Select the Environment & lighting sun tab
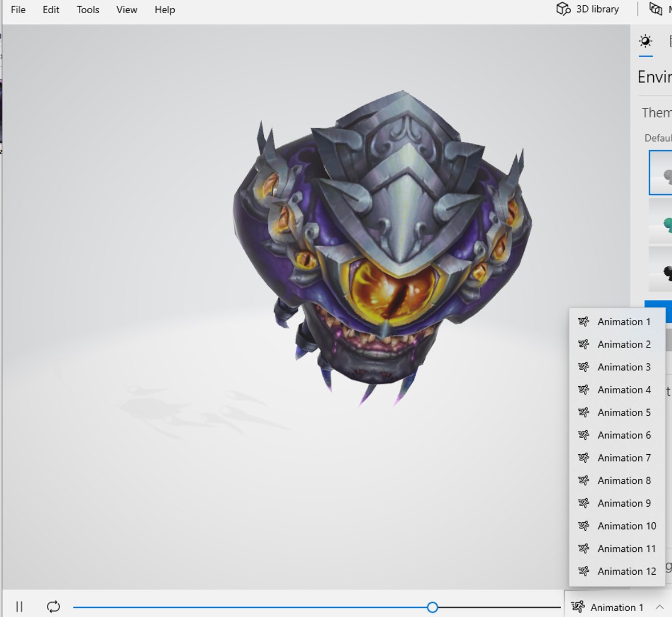This screenshot has width=672, height=617. (x=645, y=41)
